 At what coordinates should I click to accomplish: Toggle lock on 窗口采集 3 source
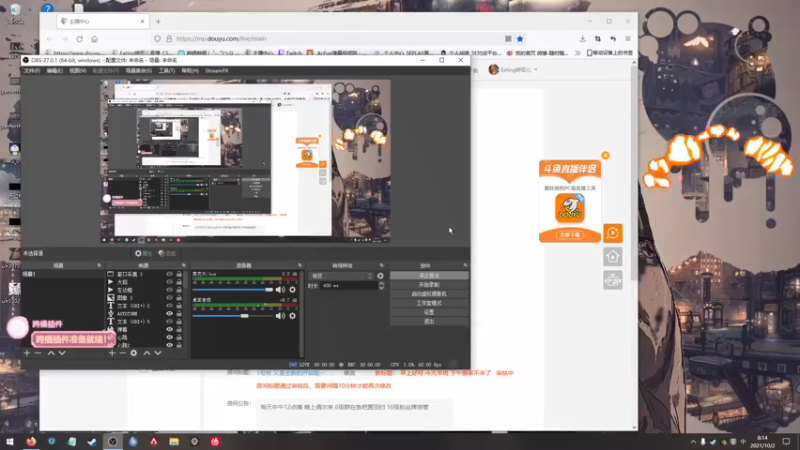pos(179,274)
